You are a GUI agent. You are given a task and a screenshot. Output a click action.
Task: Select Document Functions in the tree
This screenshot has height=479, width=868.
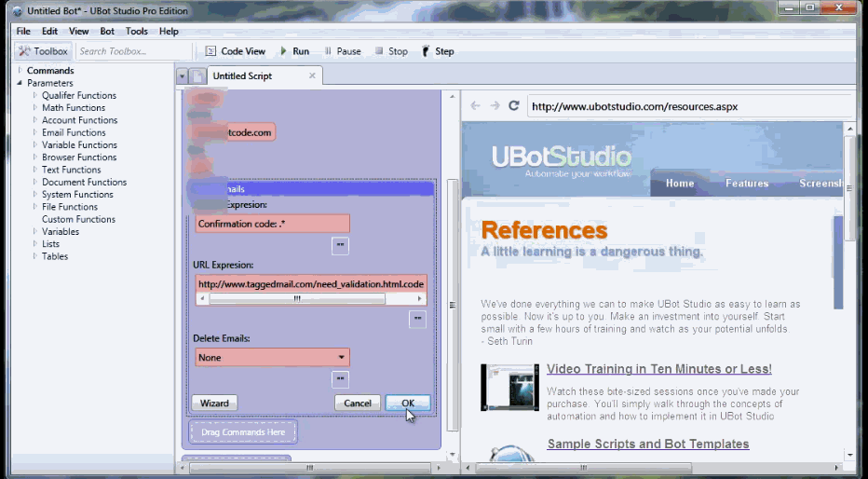[x=84, y=182]
